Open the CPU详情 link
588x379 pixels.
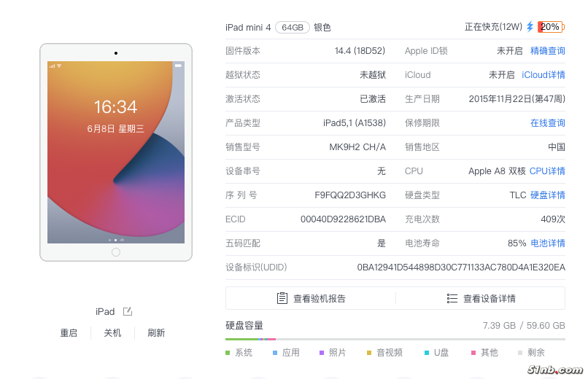click(x=547, y=171)
